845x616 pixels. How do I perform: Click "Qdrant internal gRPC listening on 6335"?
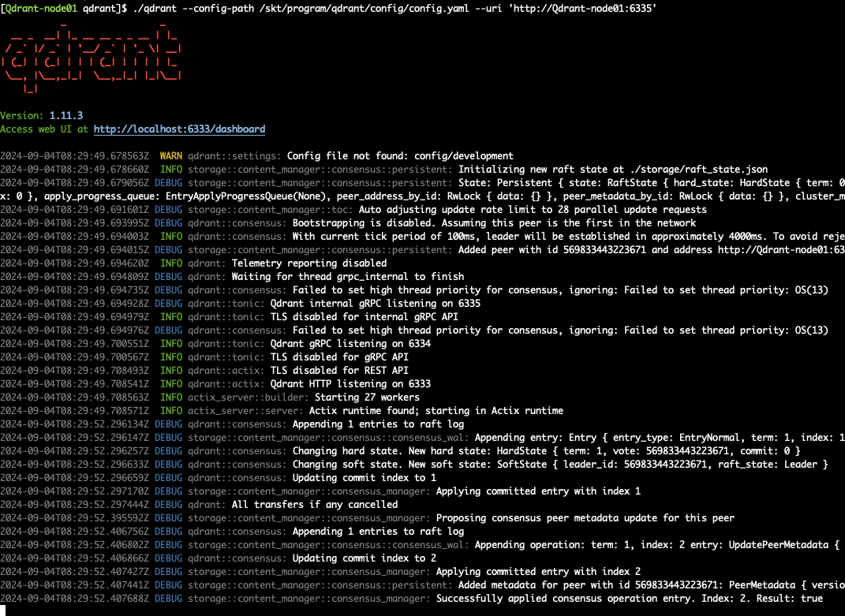[x=375, y=304]
